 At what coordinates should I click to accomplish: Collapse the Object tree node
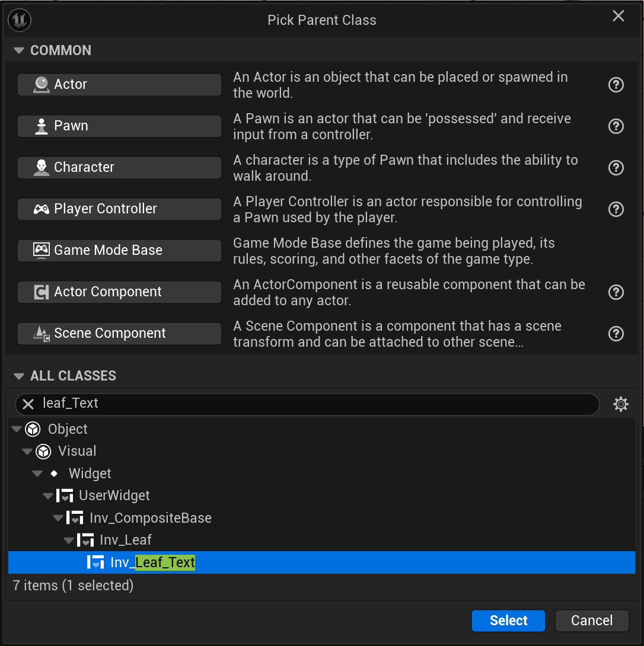16,429
